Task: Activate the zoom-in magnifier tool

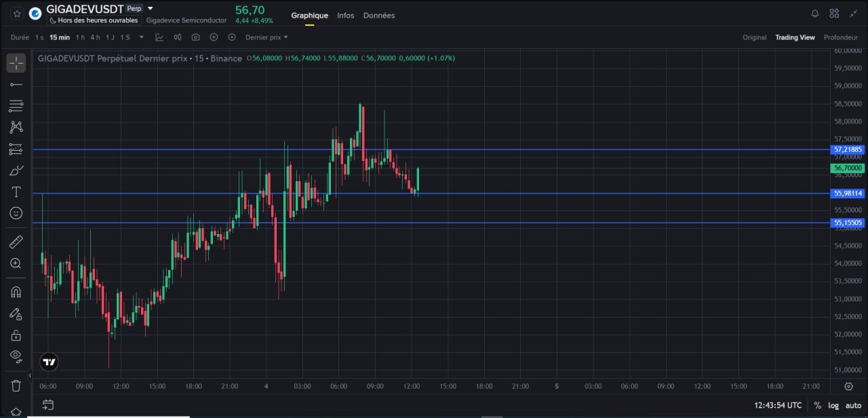Action: click(16, 263)
